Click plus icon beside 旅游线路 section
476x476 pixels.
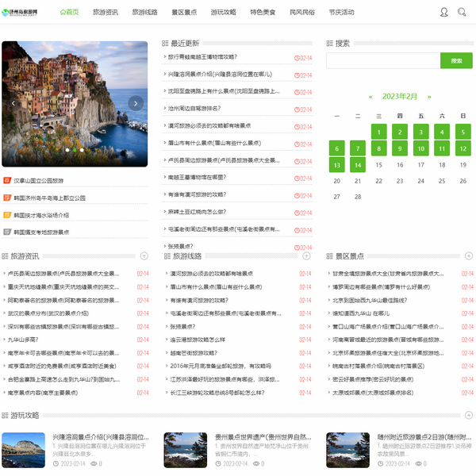305,256
